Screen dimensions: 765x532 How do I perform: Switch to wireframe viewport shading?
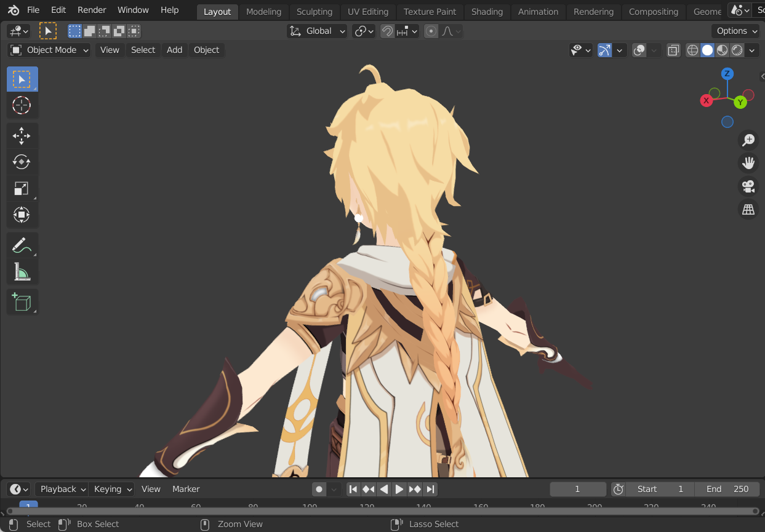(x=693, y=50)
